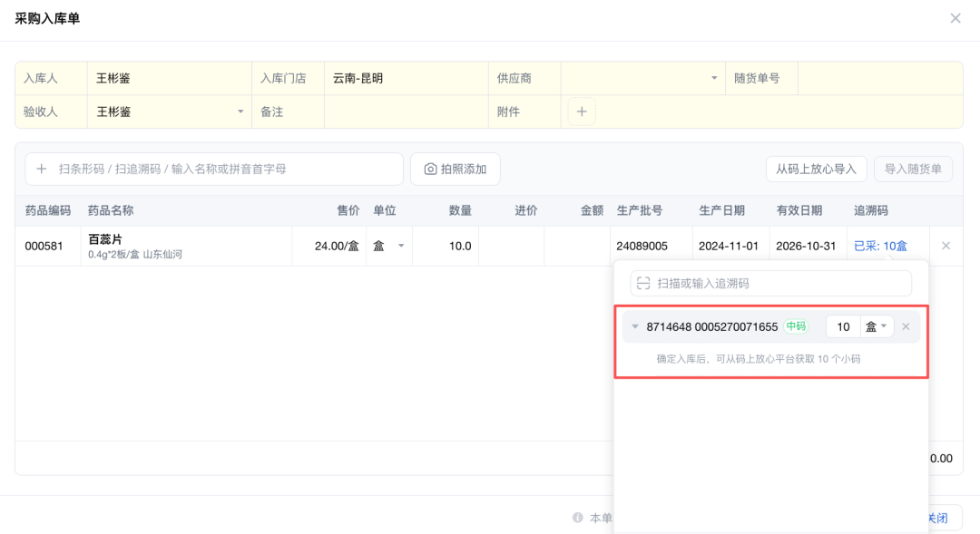The height and width of the screenshot is (534, 980).
Task: Click the camera 拍照添加 button
Action: click(x=456, y=169)
